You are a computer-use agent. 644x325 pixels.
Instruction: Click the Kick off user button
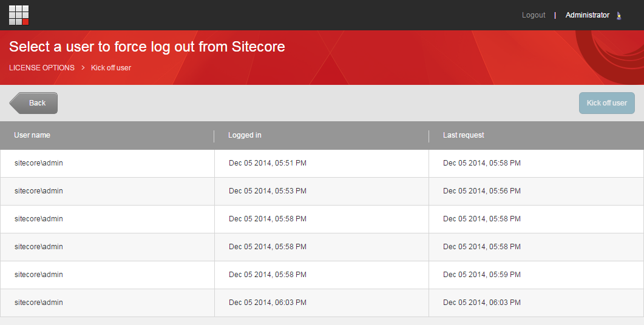[606, 103]
